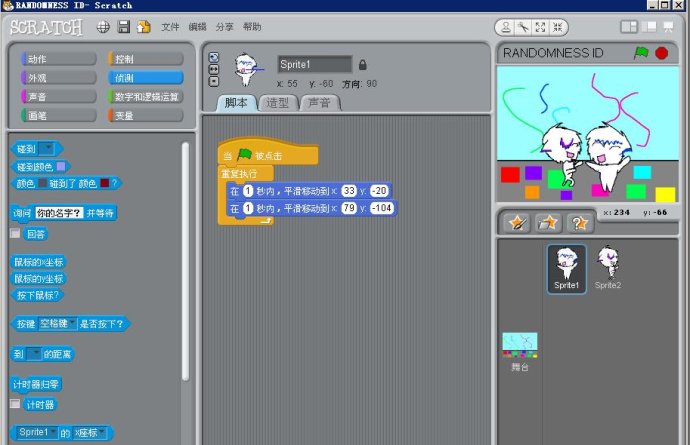Select the 声音 block category
This screenshot has width=690, height=445.
coord(59,97)
